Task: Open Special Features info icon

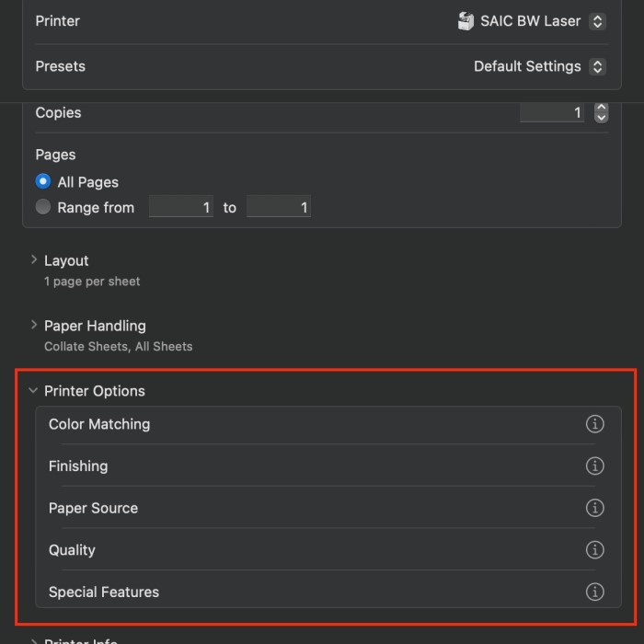Action: 594,592
